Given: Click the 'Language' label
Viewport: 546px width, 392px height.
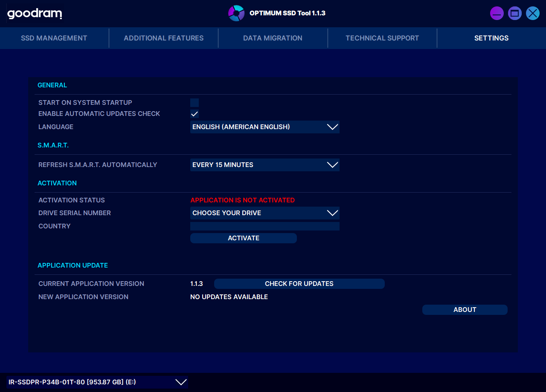Looking at the screenshot, I should tap(56, 127).
